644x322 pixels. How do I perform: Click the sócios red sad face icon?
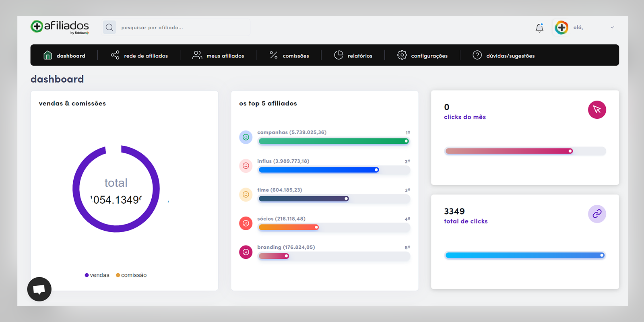pos(246,223)
